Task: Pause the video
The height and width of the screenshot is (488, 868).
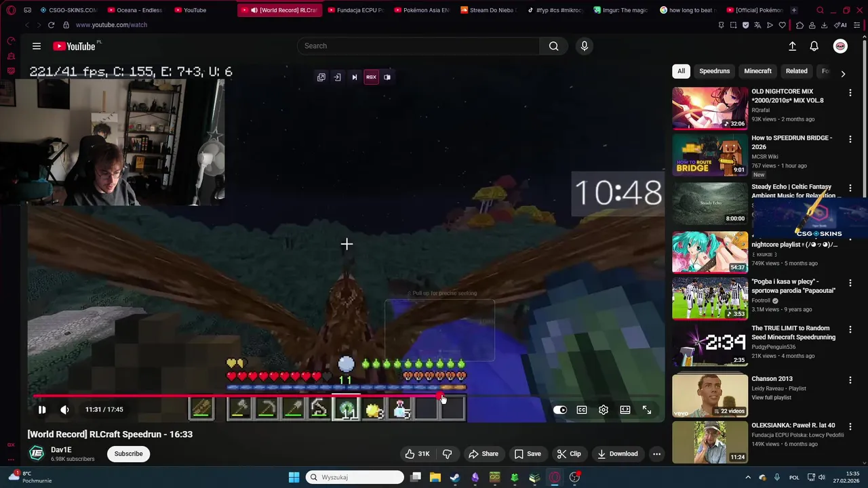Action: 42,409
